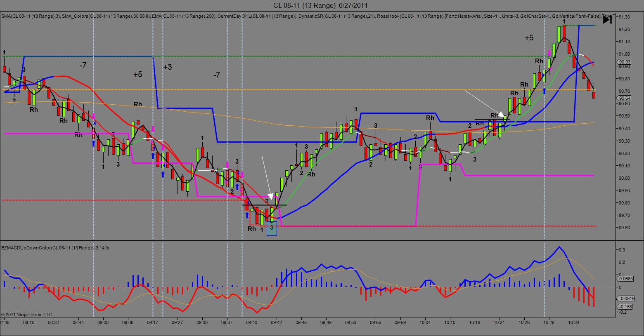Click the 09:55 time axis label
Viewport: 644px width, 336px height.
pyautogui.click(x=376, y=322)
